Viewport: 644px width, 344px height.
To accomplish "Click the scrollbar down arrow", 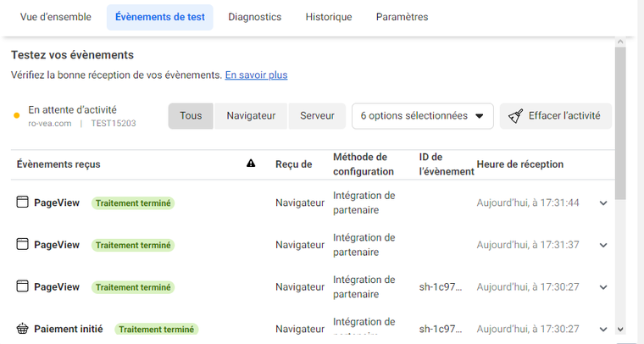I will (620, 329).
